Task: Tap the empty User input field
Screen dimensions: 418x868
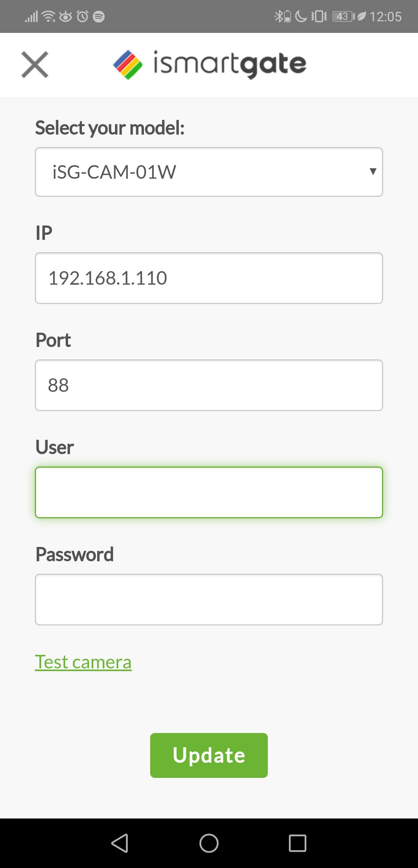Action: coord(209,492)
